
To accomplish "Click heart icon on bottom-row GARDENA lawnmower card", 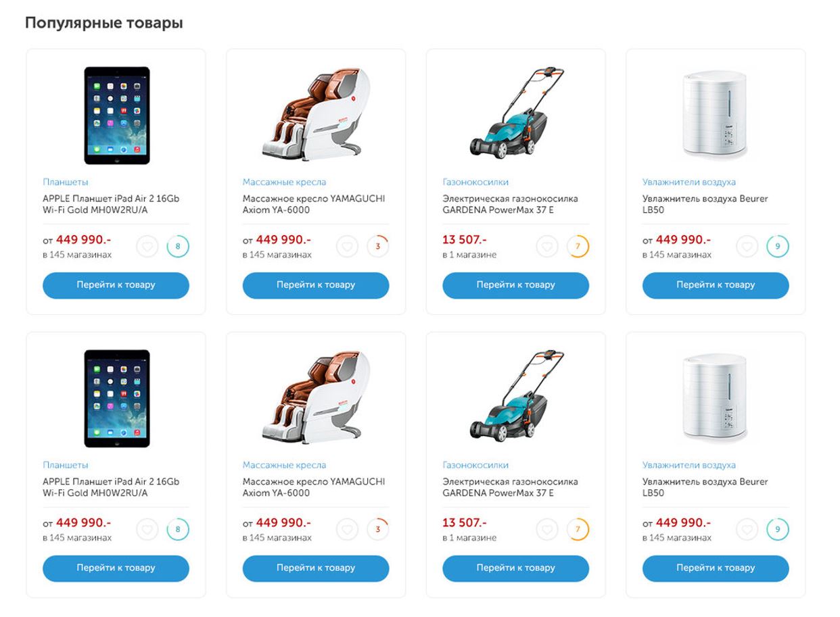I will 547,530.
